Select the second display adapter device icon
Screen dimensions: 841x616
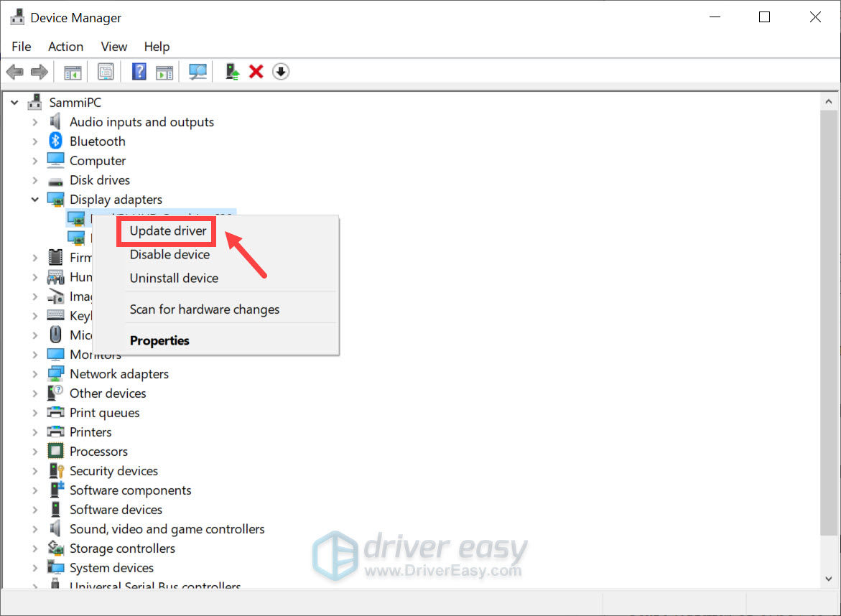75,238
